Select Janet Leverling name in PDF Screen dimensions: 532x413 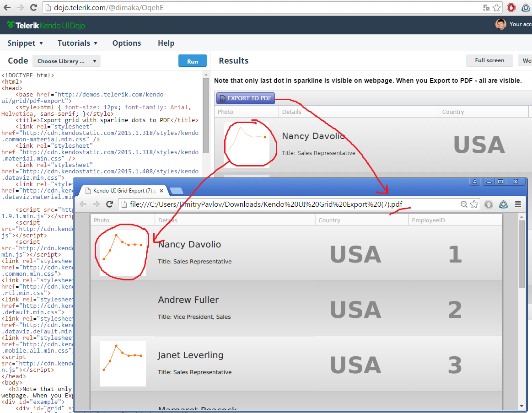[190, 355]
